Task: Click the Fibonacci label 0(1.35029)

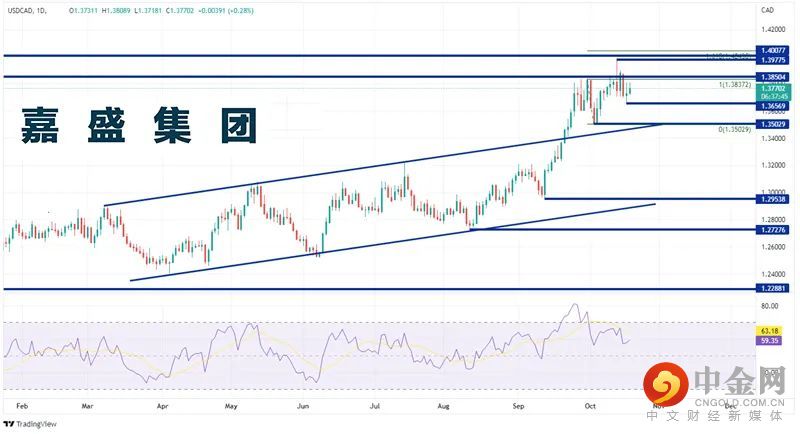Action: (x=735, y=130)
